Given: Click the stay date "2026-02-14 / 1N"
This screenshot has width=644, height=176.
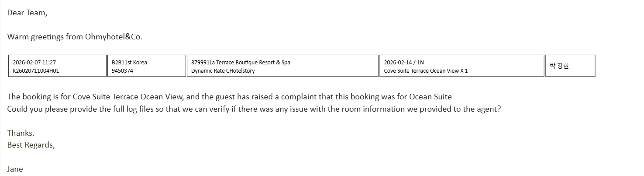Looking at the screenshot, I should (404, 63).
